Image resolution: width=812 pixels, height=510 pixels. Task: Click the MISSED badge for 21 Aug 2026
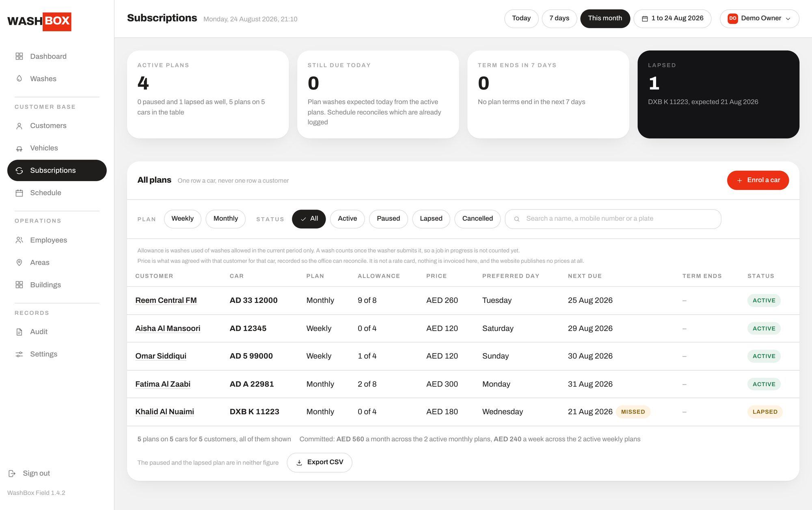click(633, 412)
